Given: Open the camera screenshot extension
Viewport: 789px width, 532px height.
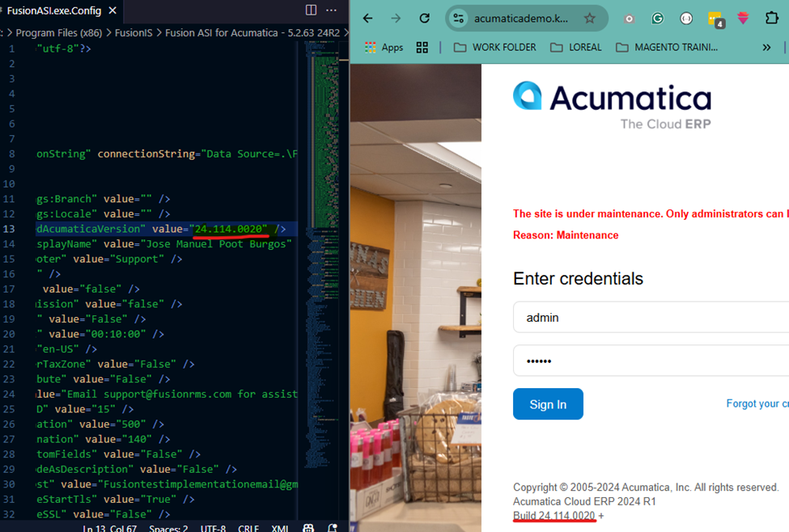Looking at the screenshot, I should [x=629, y=19].
